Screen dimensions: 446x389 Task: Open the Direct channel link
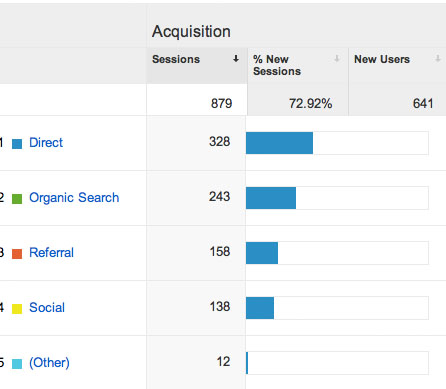(46, 143)
